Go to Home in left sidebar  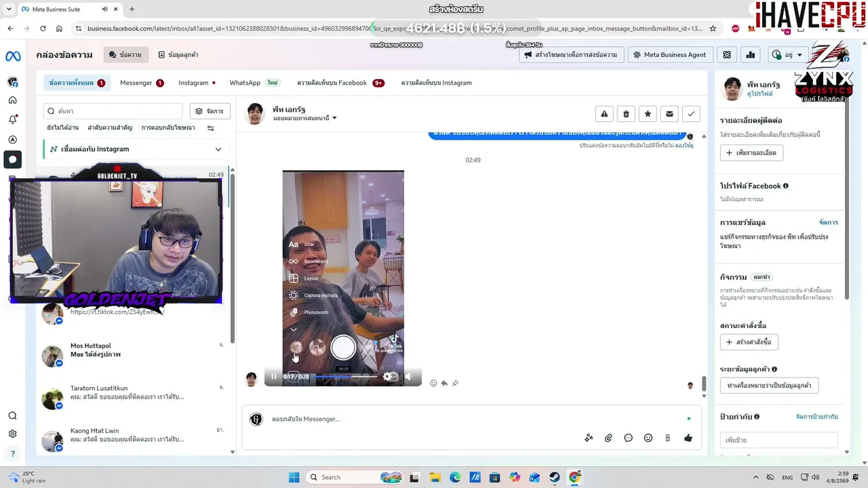click(13, 100)
